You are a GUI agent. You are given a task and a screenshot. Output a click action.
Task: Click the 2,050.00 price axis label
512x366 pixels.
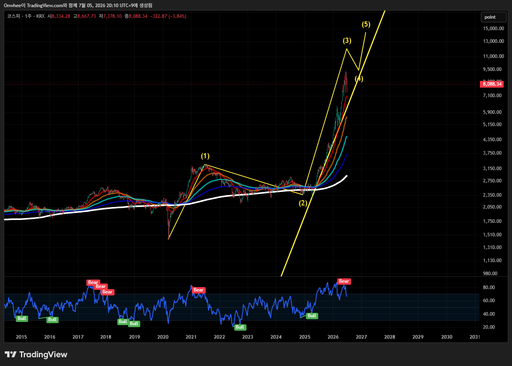pos(492,207)
